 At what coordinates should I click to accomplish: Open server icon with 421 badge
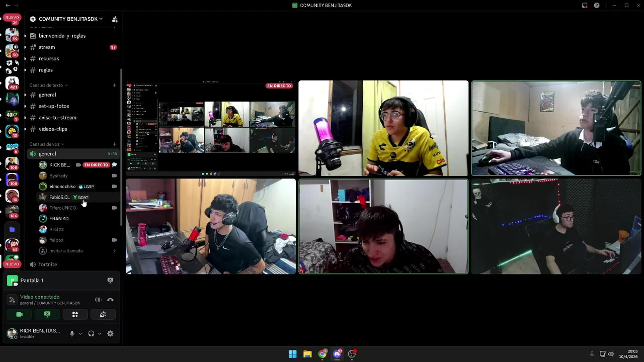click(12, 83)
